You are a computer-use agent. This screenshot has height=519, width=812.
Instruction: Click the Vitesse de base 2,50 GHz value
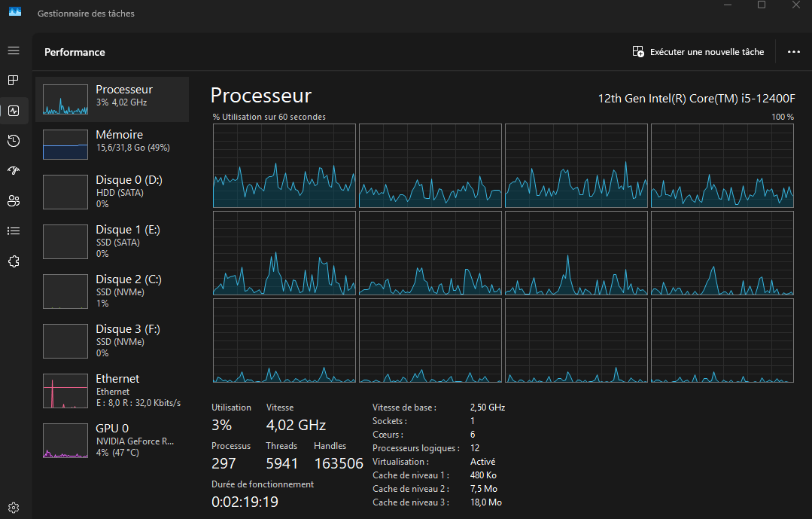click(x=488, y=408)
